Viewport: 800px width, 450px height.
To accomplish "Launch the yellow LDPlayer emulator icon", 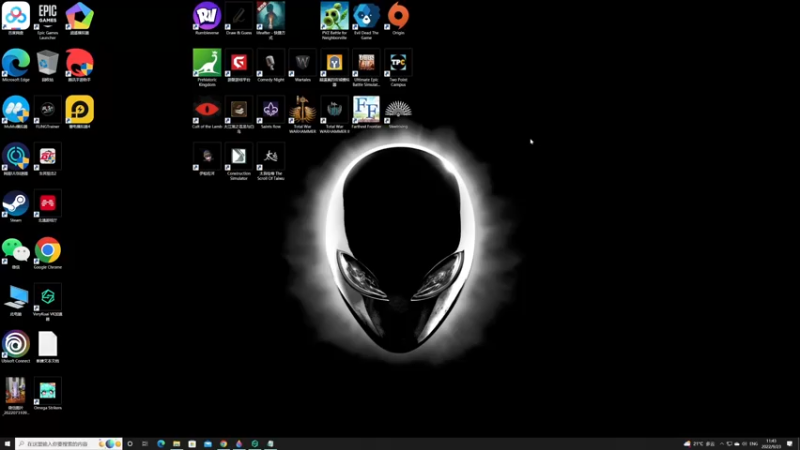I will tap(80, 111).
